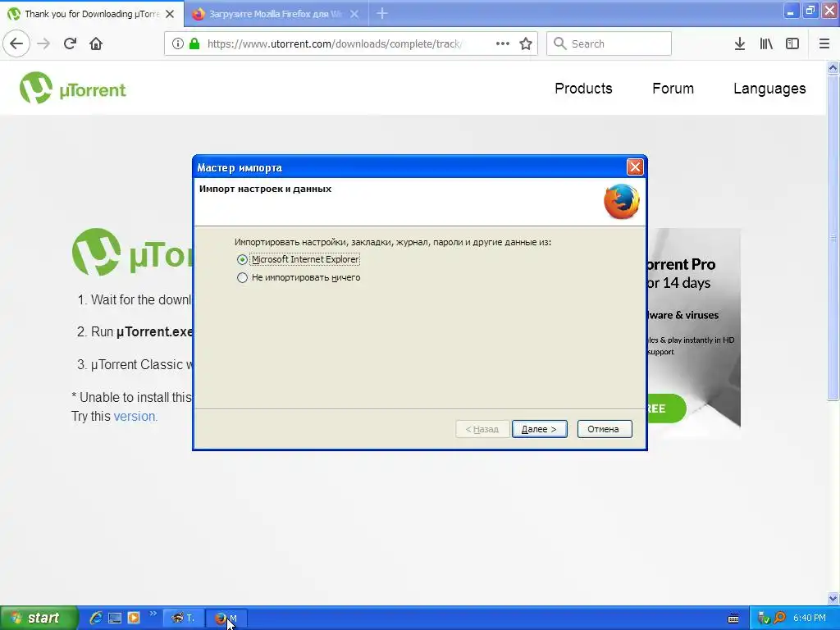Viewport: 840px width, 630px height.
Task: Select Microsoft Internet Explorer import option
Action: pyautogui.click(x=298, y=259)
